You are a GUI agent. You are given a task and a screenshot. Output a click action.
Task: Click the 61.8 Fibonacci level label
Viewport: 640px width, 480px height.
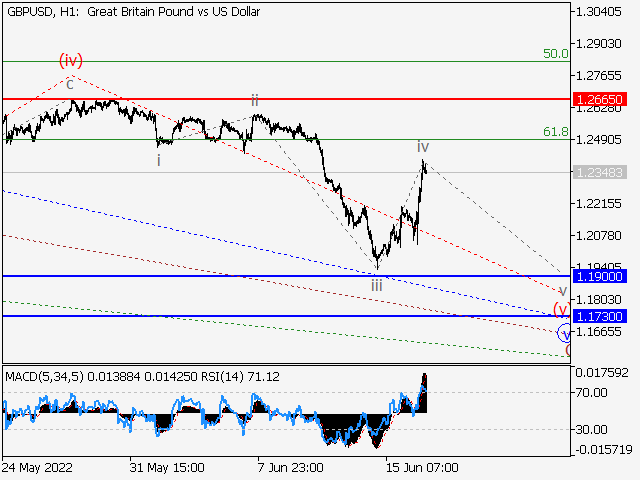pyautogui.click(x=556, y=131)
